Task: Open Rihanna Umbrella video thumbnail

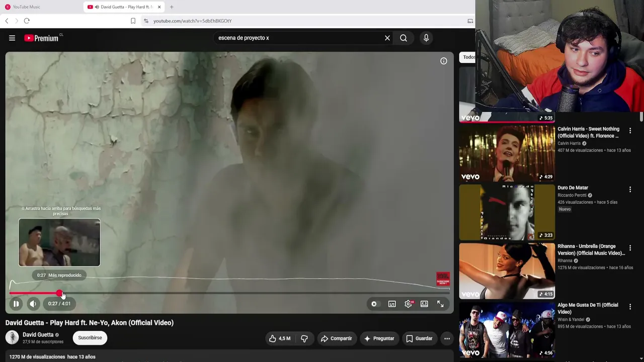Action: (507, 271)
